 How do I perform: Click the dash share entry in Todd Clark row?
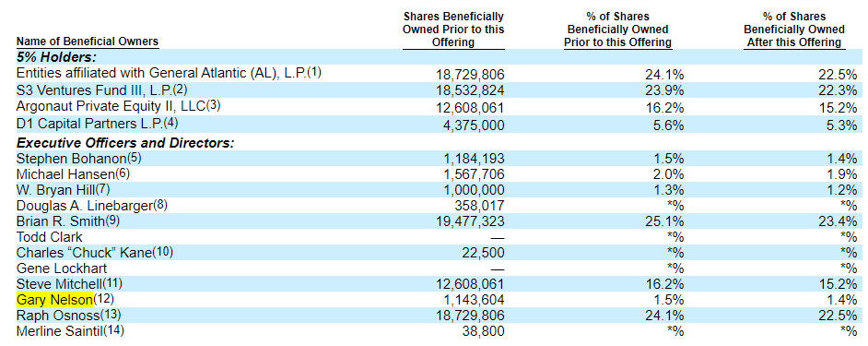pos(498,237)
